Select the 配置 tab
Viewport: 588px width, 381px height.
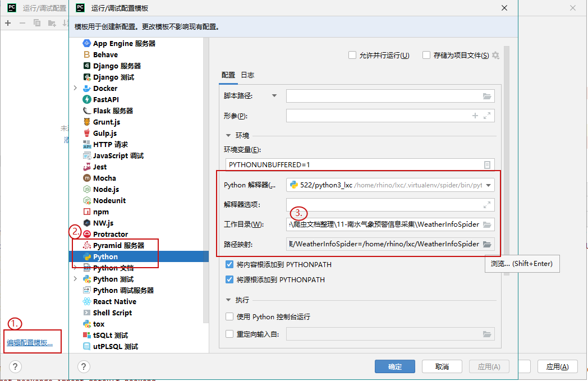click(x=228, y=75)
